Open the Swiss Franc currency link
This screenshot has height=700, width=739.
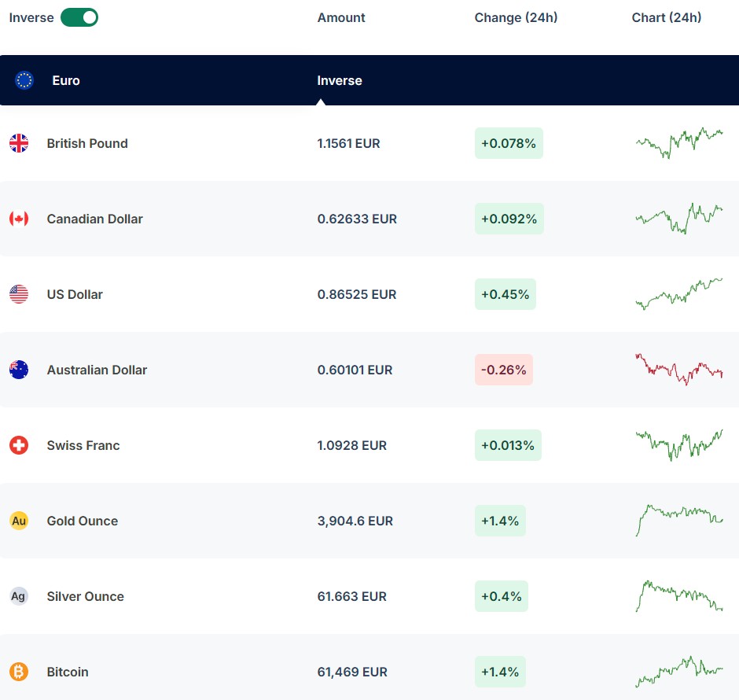click(x=83, y=445)
